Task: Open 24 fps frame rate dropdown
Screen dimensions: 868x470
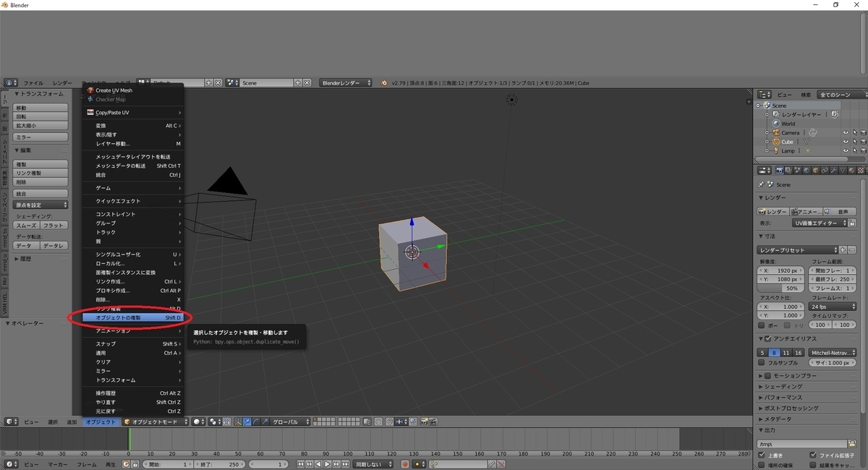Action: pos(832,307)
